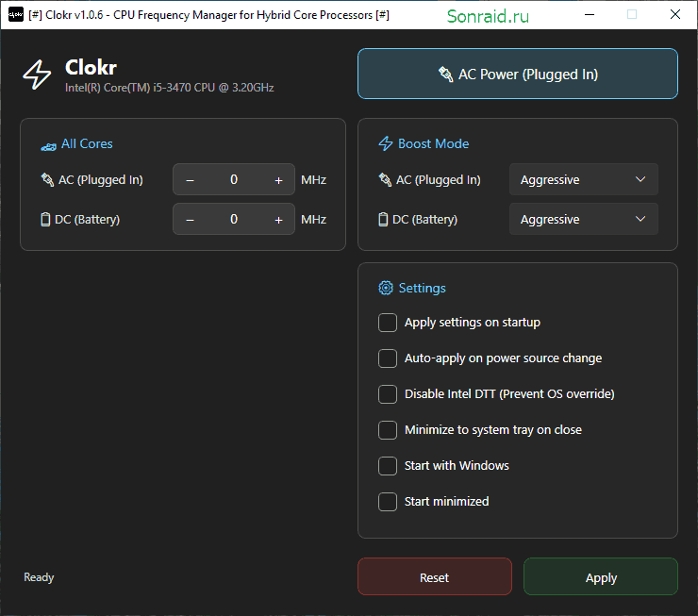Increase DC (Battery) frequency with plus
This screenshot has height=616, width=698.
[x=278, y=220]
